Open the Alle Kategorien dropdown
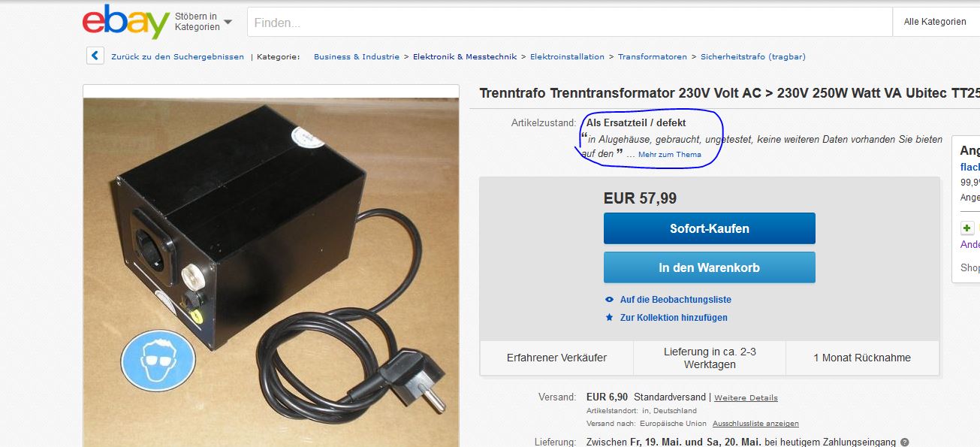 pos(935,22)
